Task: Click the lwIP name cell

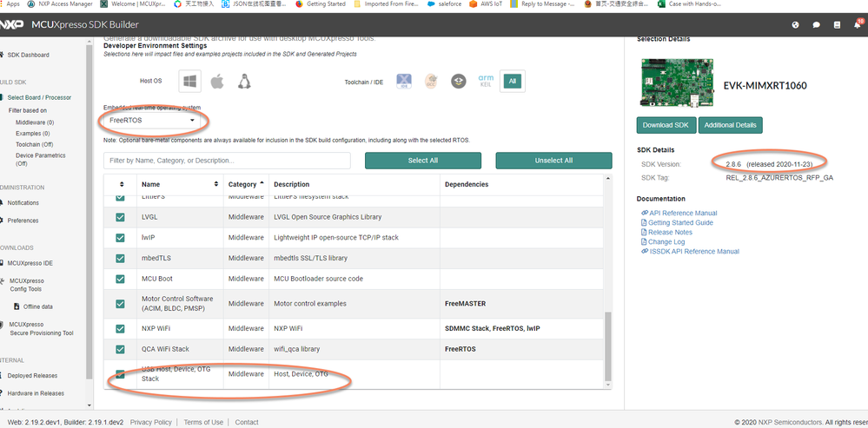Action: click(x=180, y=238)
